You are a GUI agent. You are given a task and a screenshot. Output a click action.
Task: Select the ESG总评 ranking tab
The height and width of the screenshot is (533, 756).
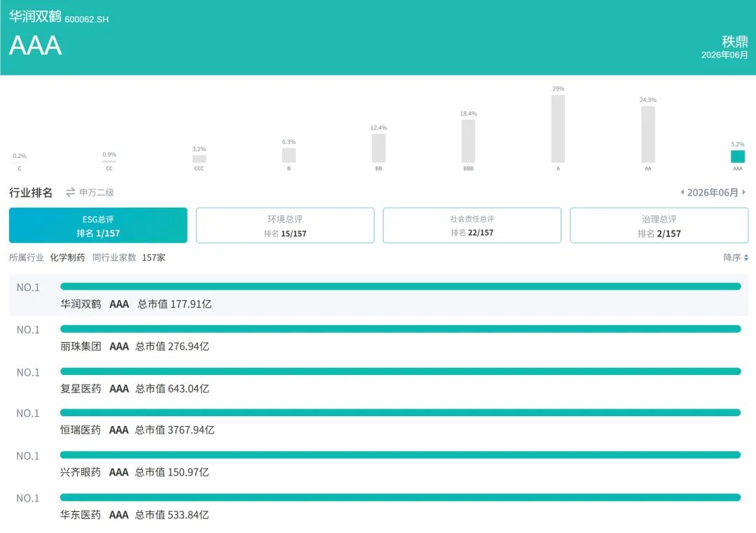tap(98, 225)
